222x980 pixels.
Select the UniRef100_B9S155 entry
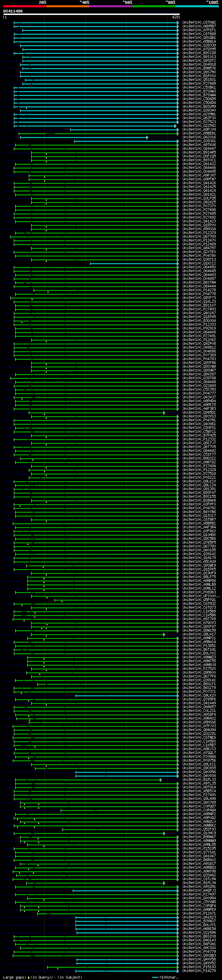(199, 496)
